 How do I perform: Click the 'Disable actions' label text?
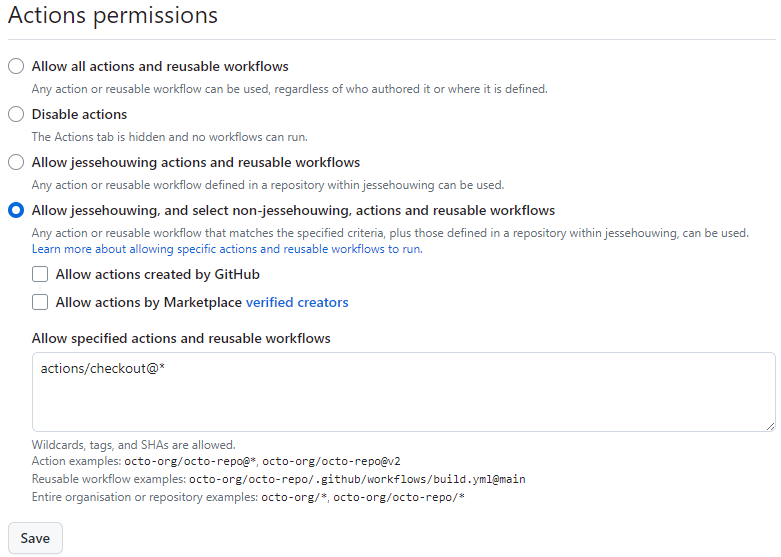79,114
